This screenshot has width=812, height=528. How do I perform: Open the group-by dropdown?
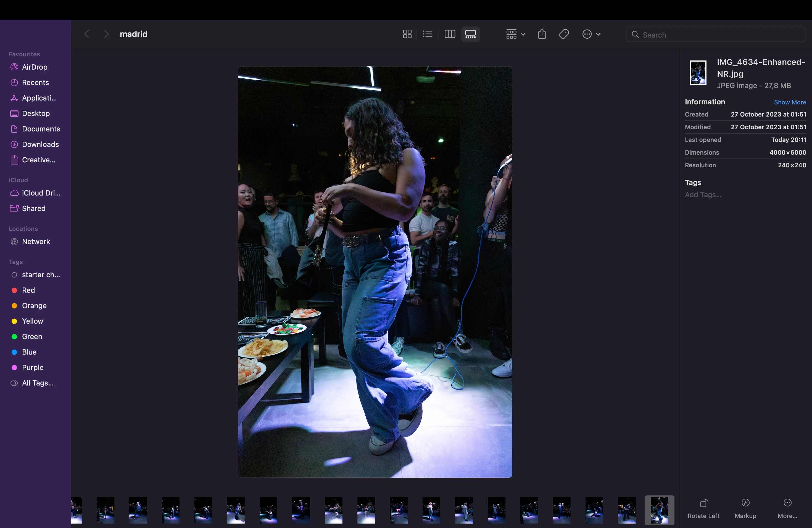point(515,34)
